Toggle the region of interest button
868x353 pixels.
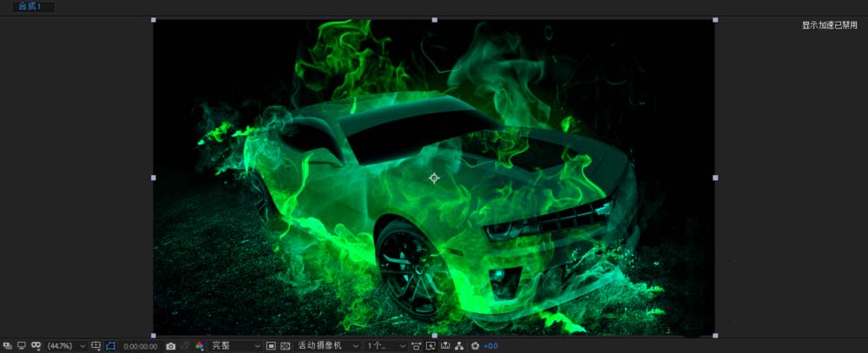(x=271, y=345)
